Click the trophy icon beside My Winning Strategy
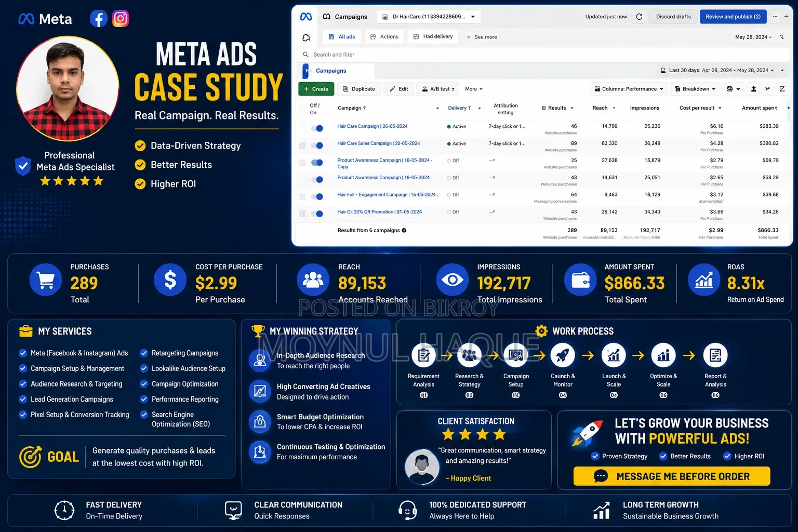This screenshot has height=532, width=798. [258, 331]
